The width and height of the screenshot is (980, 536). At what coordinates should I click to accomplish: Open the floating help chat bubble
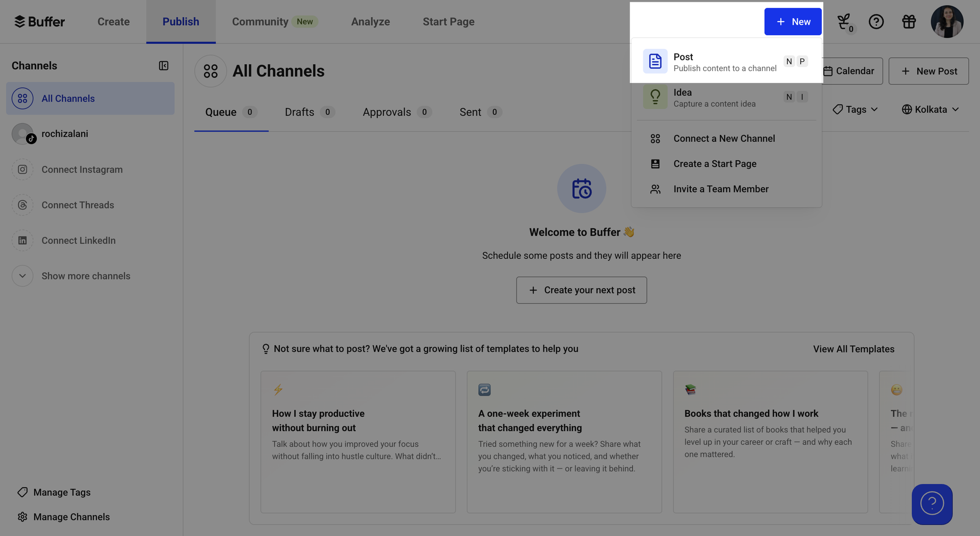click(932, 504)
